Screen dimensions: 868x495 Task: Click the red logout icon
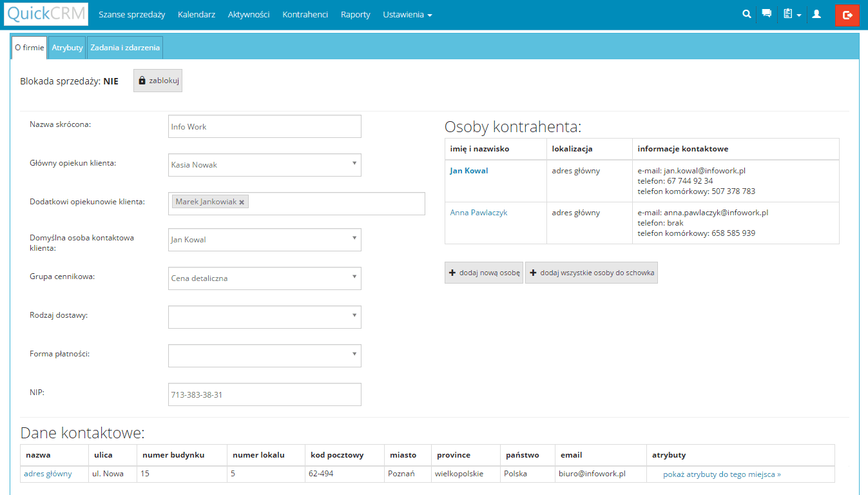(847, 15)
